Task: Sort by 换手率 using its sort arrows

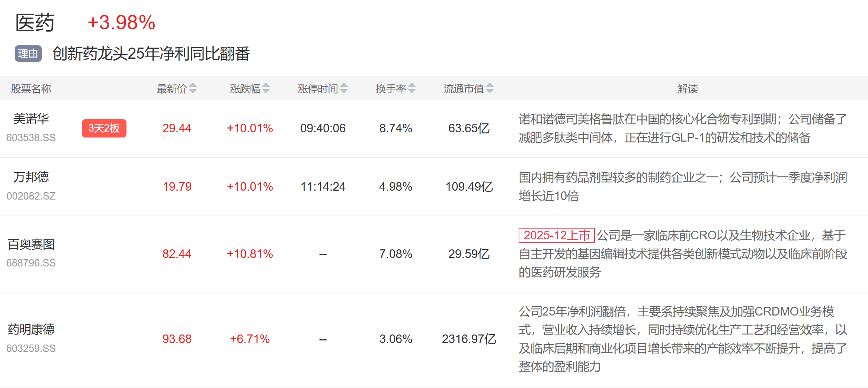Action: [411, 88]
